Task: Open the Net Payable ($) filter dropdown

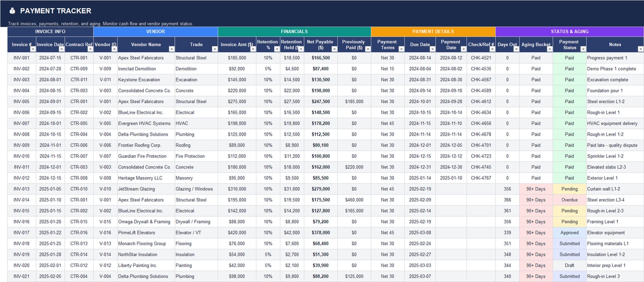Action: tap(334, 49)
